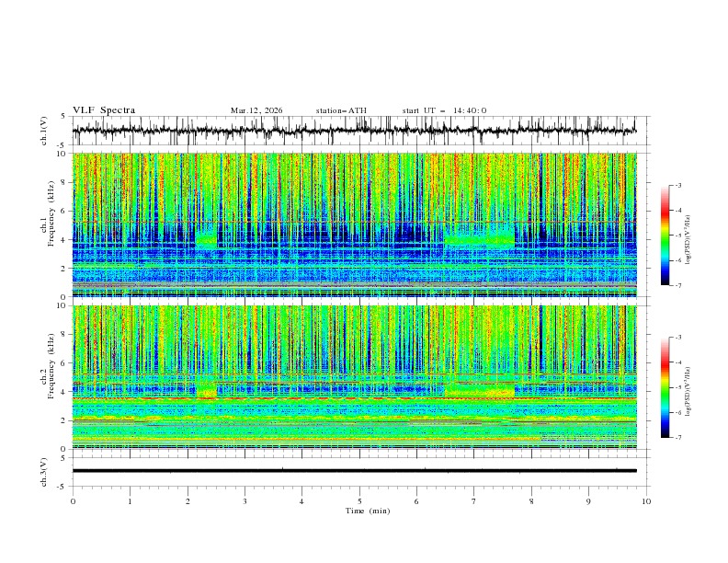Click the "1" tick on the Time axis
Image resolution: width=728 pixels, height=563 pixels.
(x=130, y=501)
